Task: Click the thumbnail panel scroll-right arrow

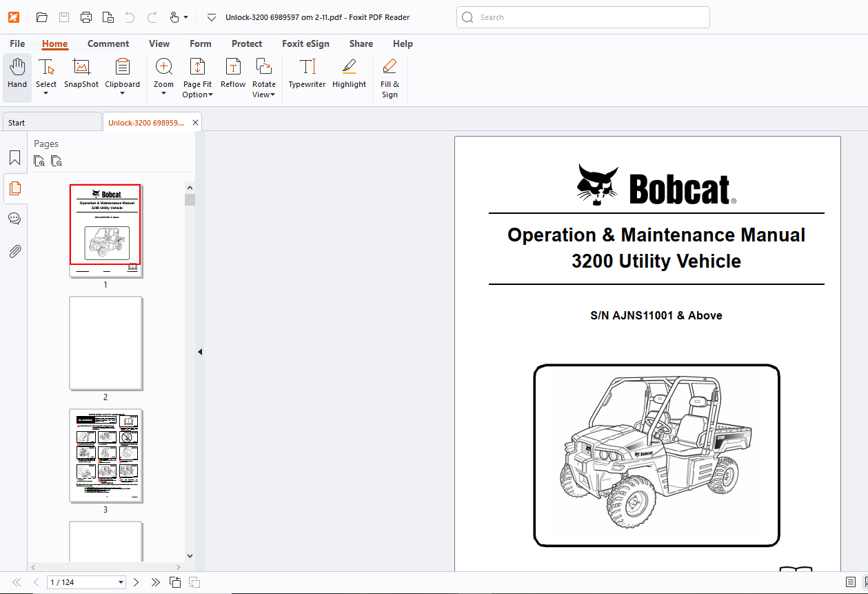Action: [180, 566]
